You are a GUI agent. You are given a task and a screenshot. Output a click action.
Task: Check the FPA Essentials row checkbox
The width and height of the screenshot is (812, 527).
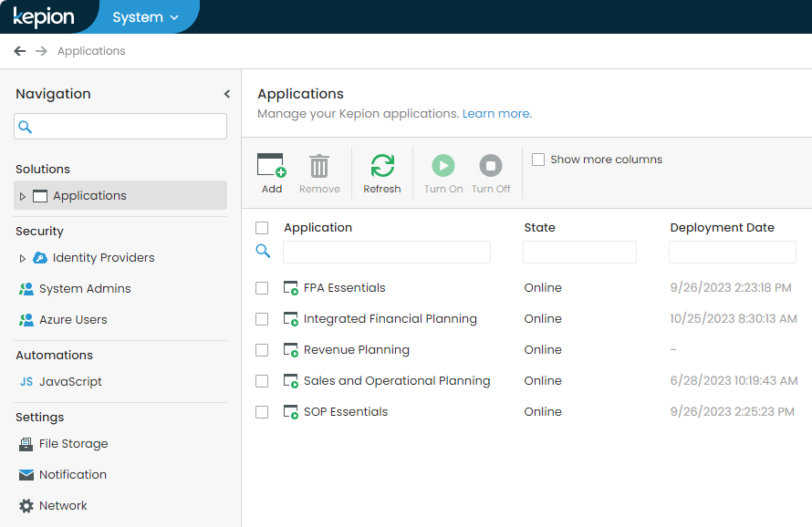click(262, 288)
